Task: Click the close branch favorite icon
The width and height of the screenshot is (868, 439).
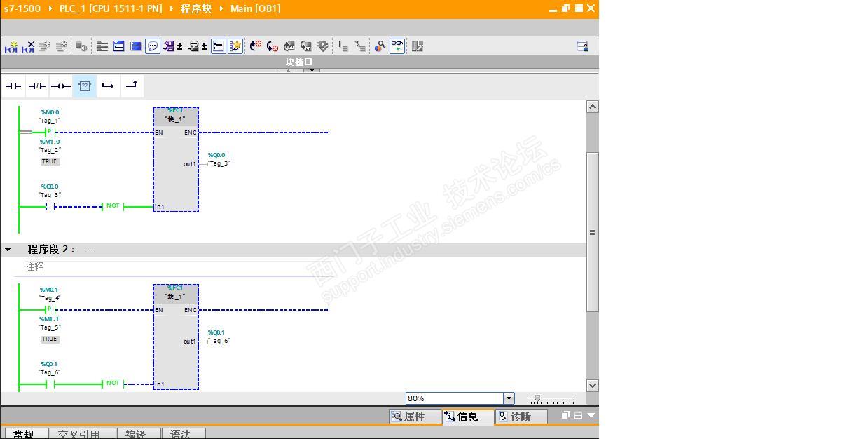Action: [x=132, y=86]
